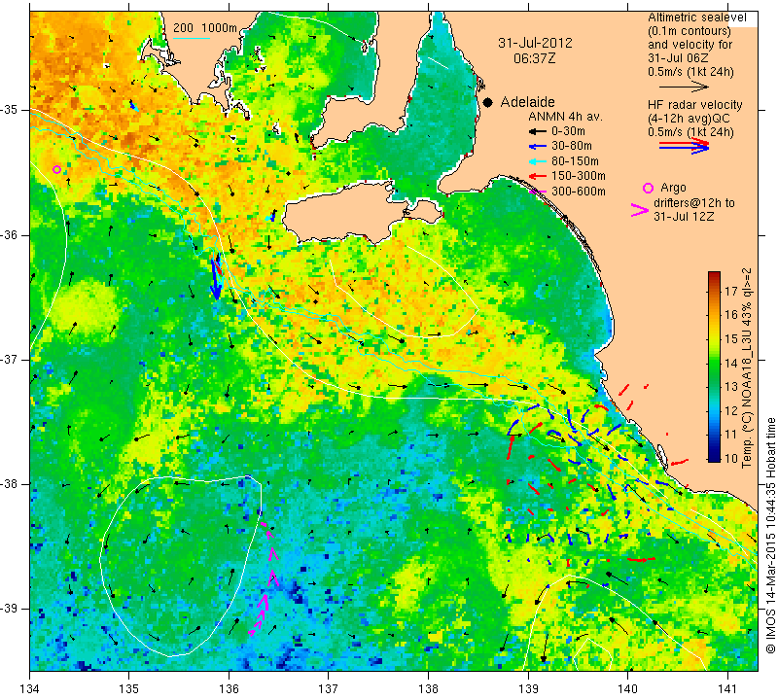Click the 'drifters@12h to' legend text

point(694,203)
